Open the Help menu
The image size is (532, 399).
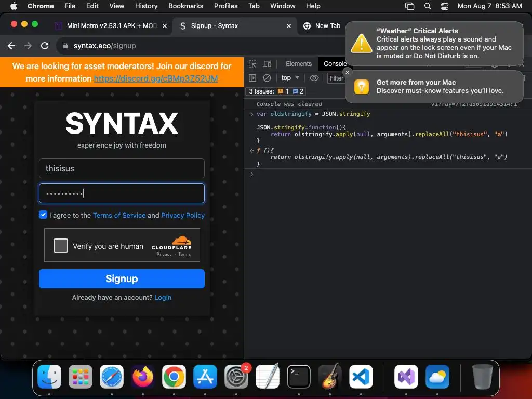pyautogui.click(x=313, y=6)
